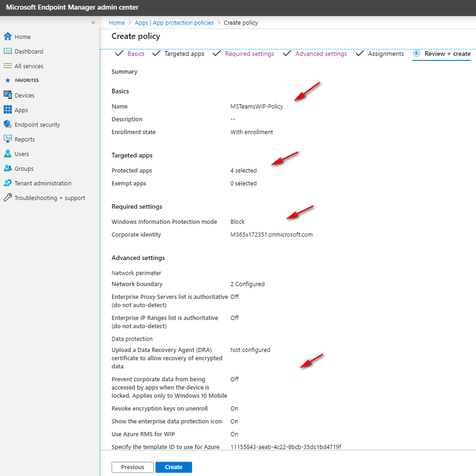Click Use Azure RMS for WIP label
Screen dimensions: 476x476
pos(143,434)
